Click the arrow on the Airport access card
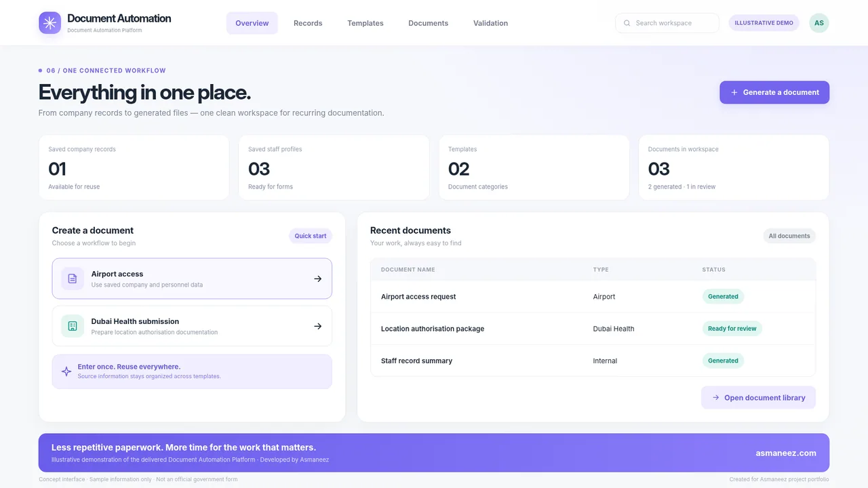The width and height of the screenshot is (868, 488). pyautogui.click(x=318, y=279)
